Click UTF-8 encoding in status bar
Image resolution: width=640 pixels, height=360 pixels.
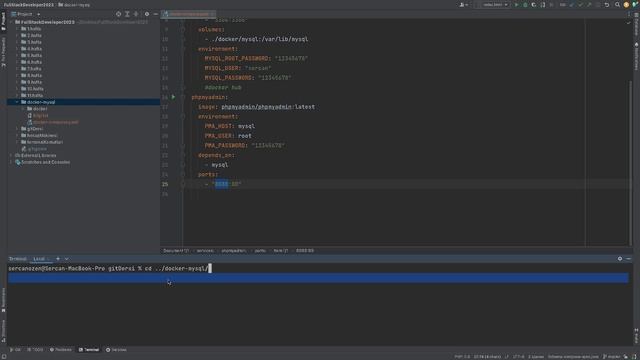point(518,357)
